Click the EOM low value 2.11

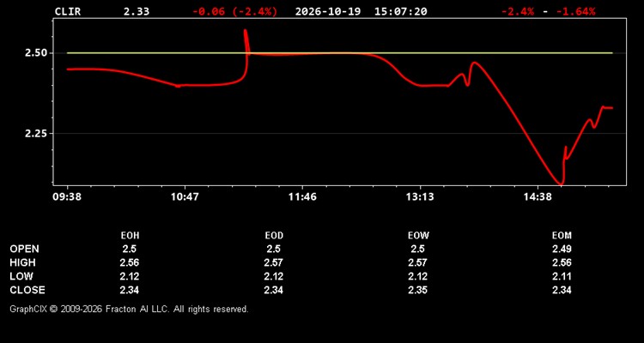click(562, 276)
